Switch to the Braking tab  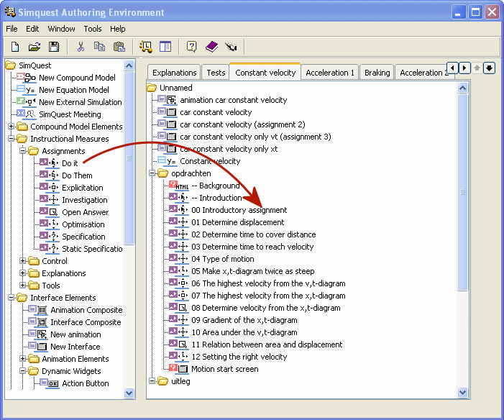pos(377,73)
